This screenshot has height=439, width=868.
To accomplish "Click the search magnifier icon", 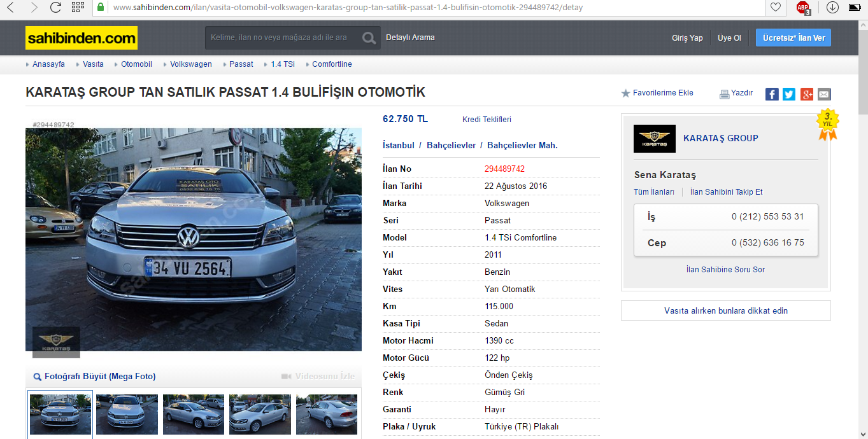I will pos(369,38).
